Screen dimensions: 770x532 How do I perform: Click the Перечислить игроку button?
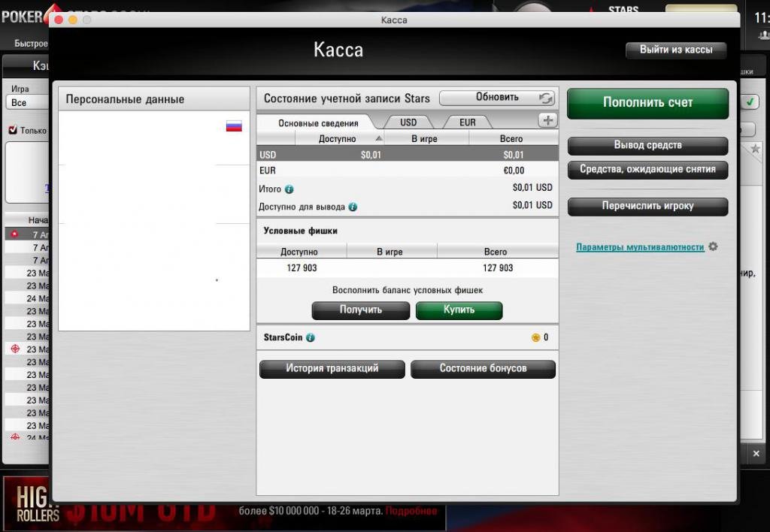tap(647, 206)
